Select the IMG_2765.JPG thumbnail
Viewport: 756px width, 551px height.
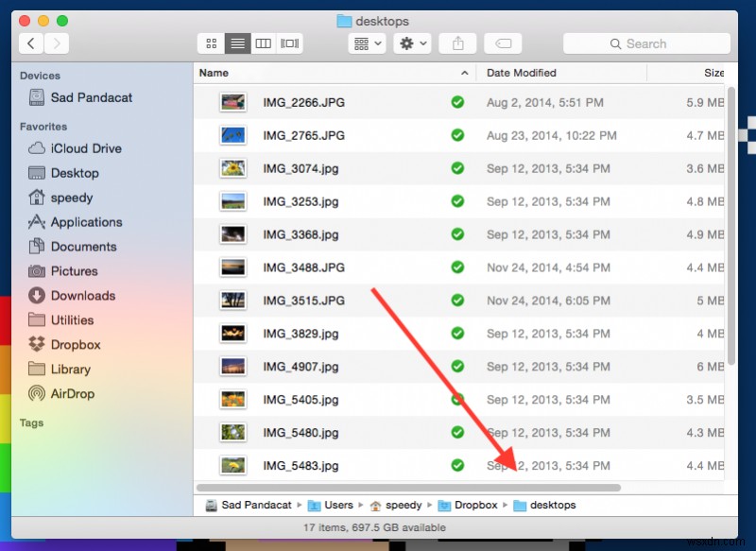232,135
